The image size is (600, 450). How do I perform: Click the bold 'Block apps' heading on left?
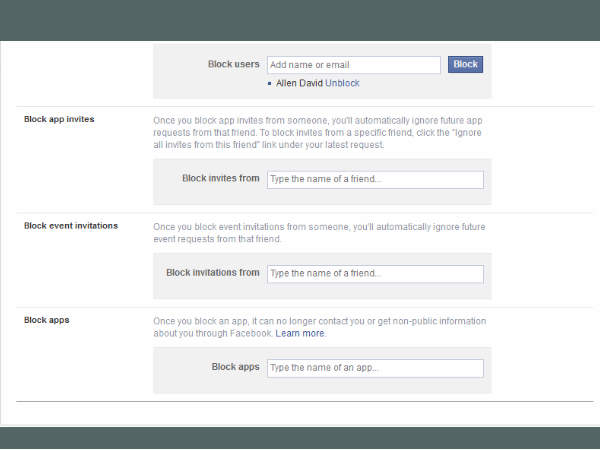pos(46,321)
